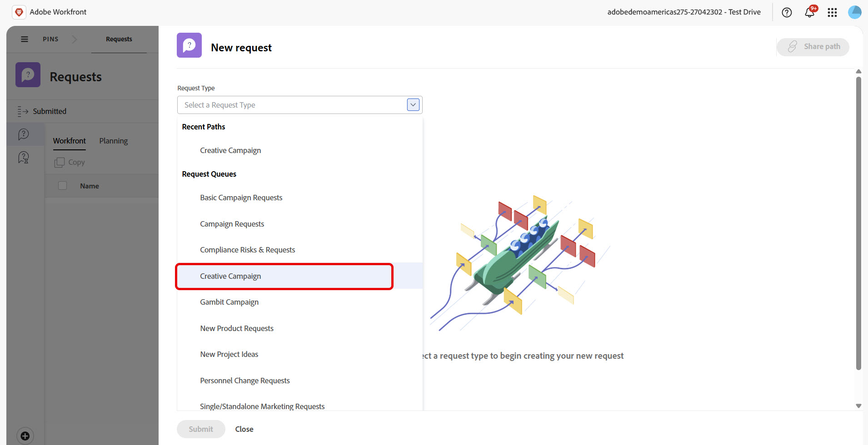
Task: Click the breadcrumb chevron after PINS
Action: coord(75,39)
